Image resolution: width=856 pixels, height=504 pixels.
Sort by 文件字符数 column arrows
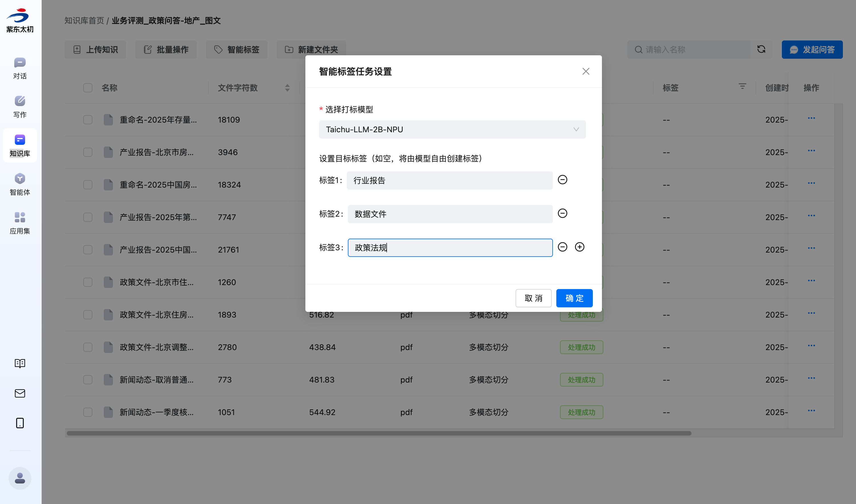[287, 88]
